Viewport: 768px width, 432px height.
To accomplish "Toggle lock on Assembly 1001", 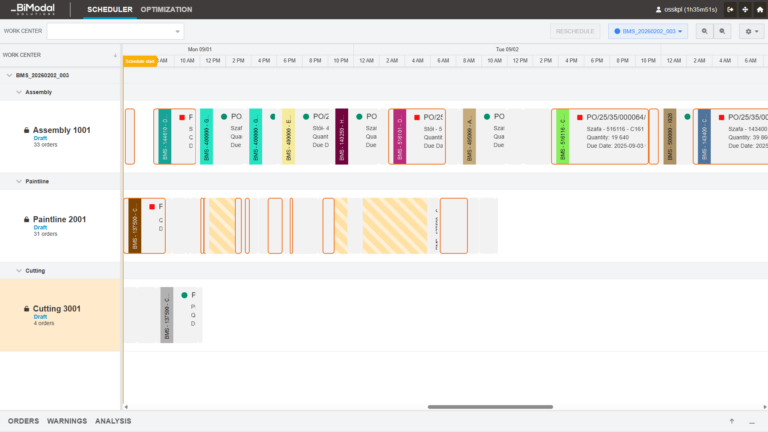I will (x=27, y=131).
